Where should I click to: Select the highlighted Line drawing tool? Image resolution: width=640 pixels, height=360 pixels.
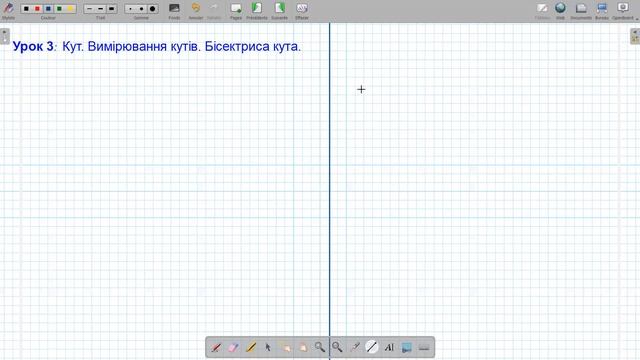click(372, 347)
